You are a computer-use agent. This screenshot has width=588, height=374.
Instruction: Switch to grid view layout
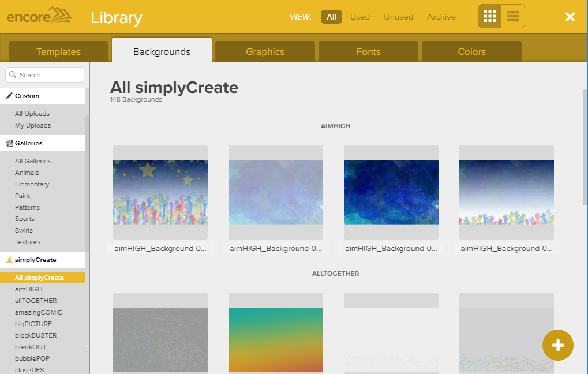(490, 16)
